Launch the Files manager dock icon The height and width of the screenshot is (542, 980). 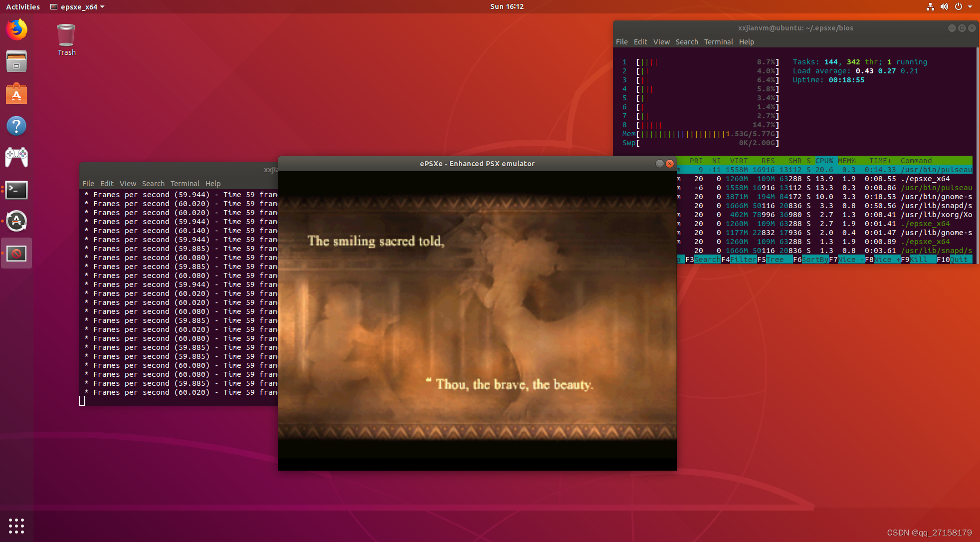coord(16,62)
